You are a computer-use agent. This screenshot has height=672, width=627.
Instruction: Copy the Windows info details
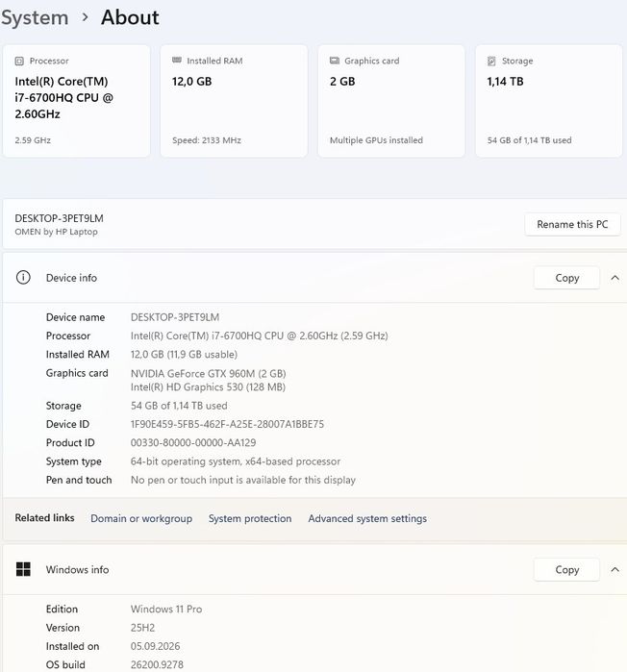point(566,569)
